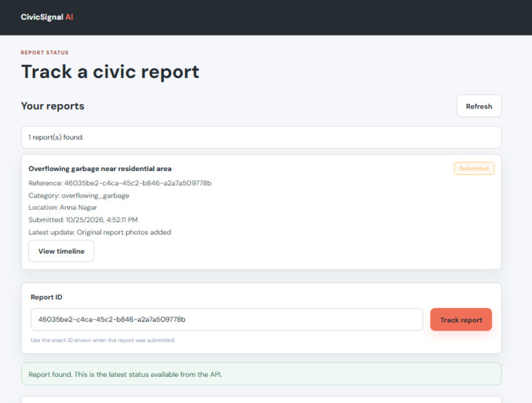Click the Location: Anna Nagar text

63,207
